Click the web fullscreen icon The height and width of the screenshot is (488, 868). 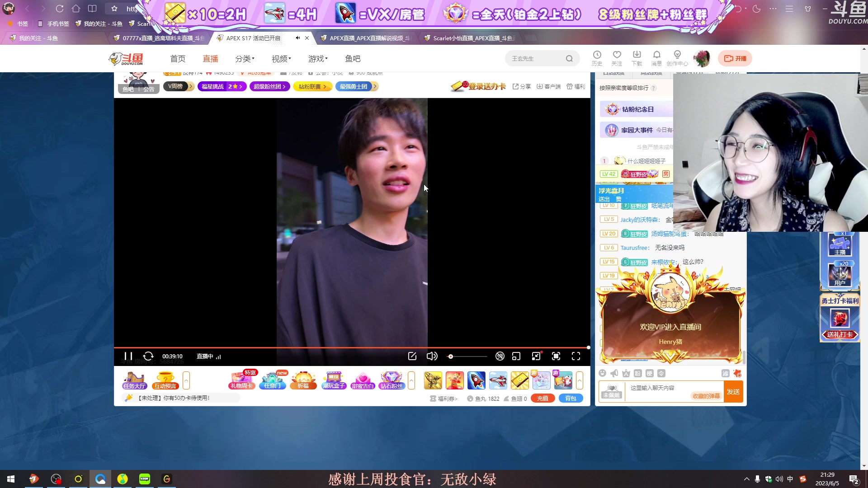(x=556, y=356)
